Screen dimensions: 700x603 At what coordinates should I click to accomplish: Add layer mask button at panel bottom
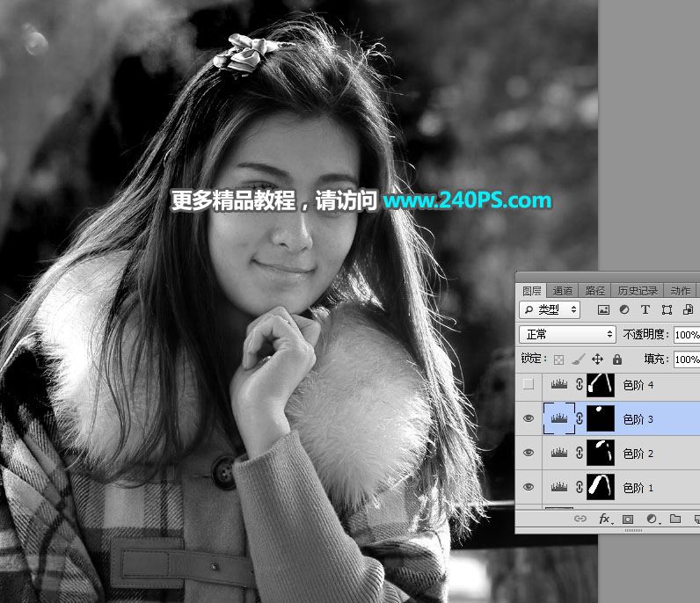coord(628,519)
